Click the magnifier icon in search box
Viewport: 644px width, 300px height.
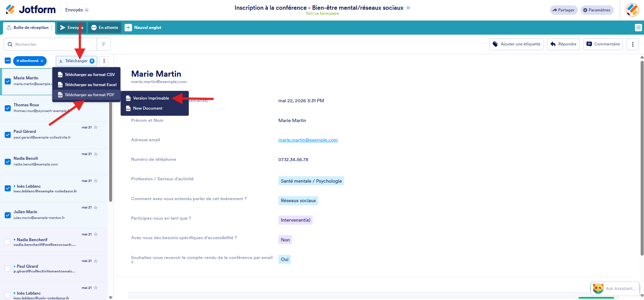[10, 44]
